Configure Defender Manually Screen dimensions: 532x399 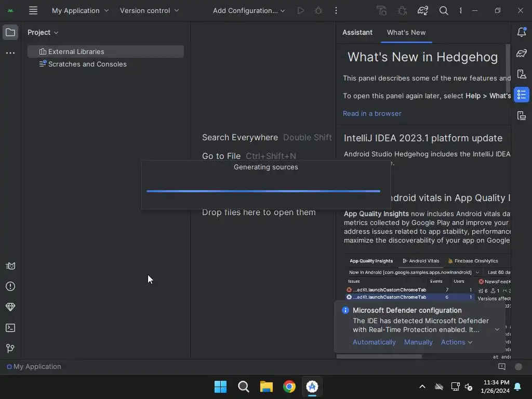(418, 342)
